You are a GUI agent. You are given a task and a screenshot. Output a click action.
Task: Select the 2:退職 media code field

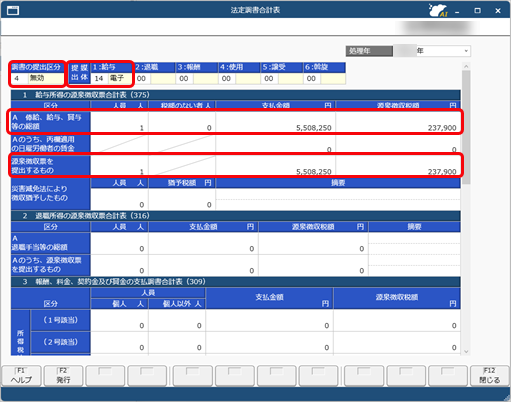(142, 79)
